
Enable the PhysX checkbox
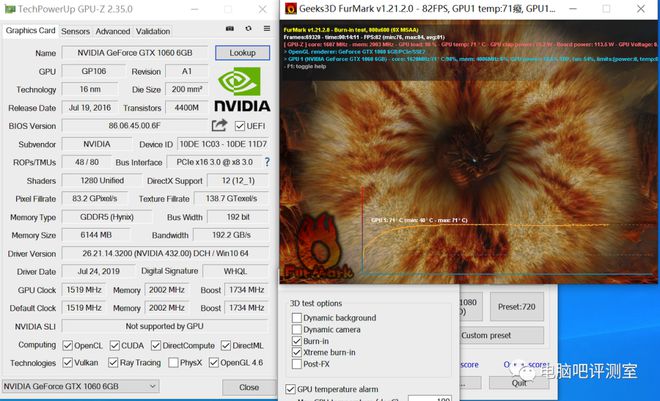[173, 362]
